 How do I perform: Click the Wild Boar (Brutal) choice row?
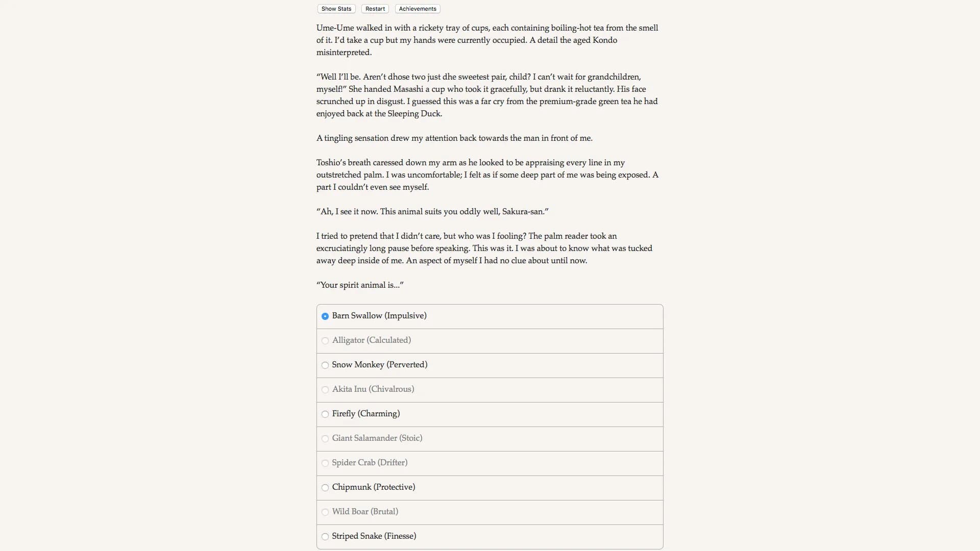pos(490,512)
